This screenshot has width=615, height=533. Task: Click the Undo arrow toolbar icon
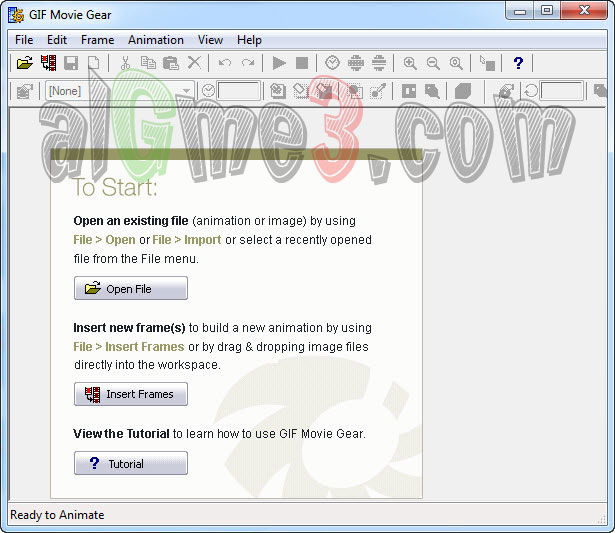[x=225, y=63]
